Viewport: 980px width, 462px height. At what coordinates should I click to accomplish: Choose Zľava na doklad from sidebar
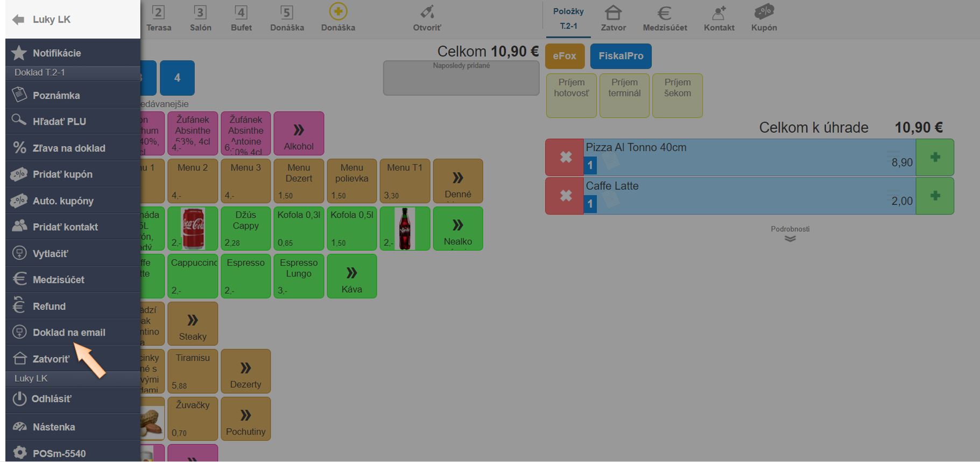pos(69,148)
